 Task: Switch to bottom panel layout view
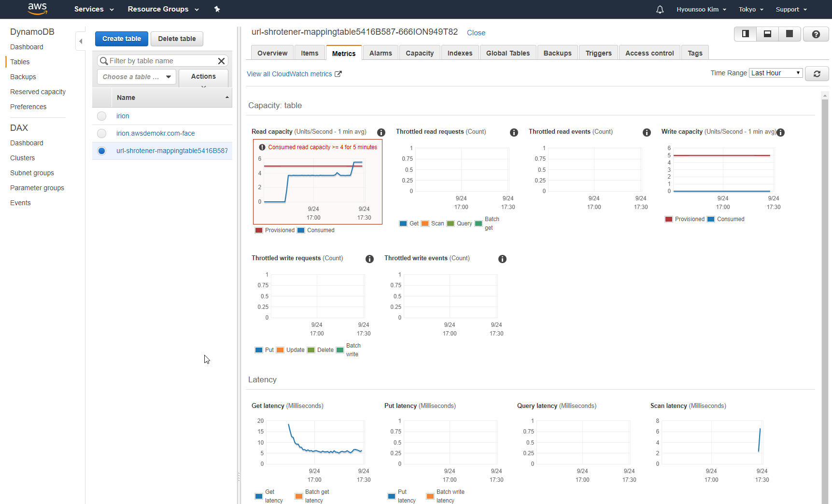767,34
